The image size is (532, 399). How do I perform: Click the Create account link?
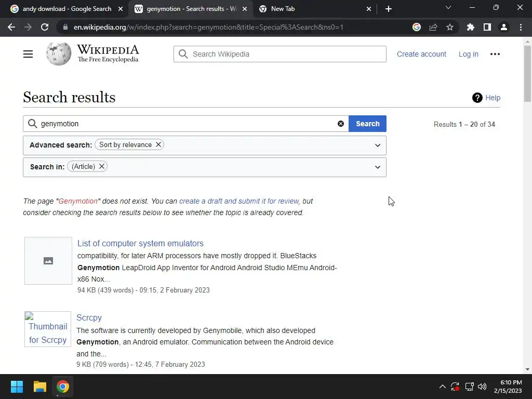(421, 54)
